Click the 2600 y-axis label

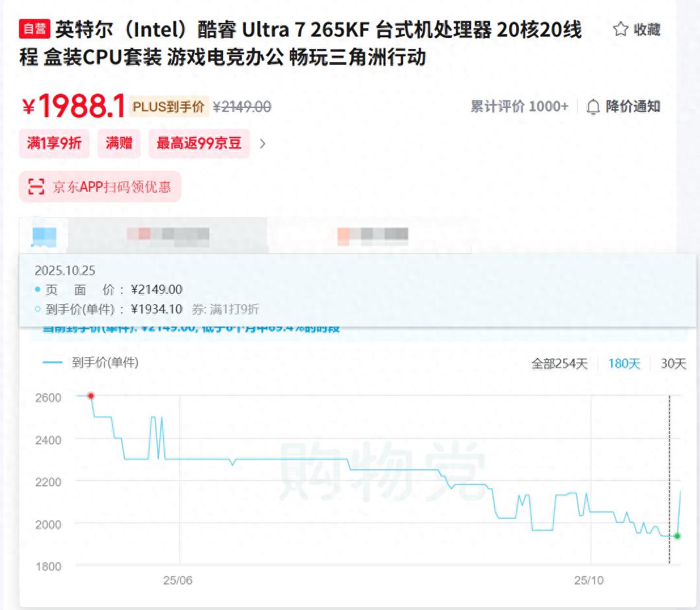click(x=48, y=397)
